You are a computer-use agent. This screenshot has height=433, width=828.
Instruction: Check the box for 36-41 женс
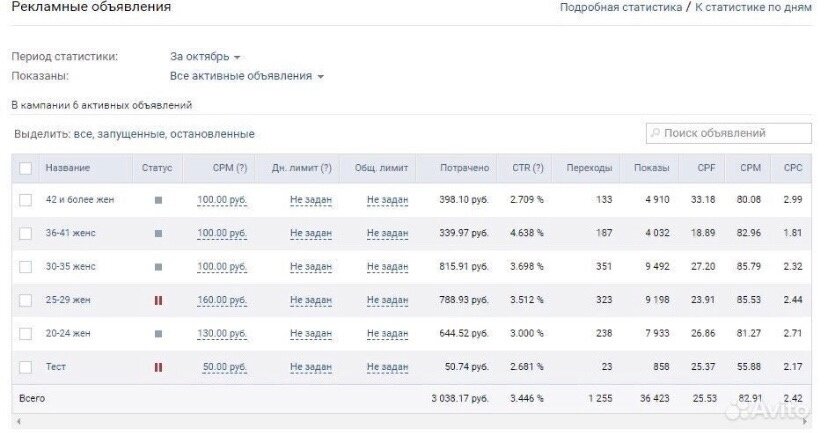(x=25, y=233)
